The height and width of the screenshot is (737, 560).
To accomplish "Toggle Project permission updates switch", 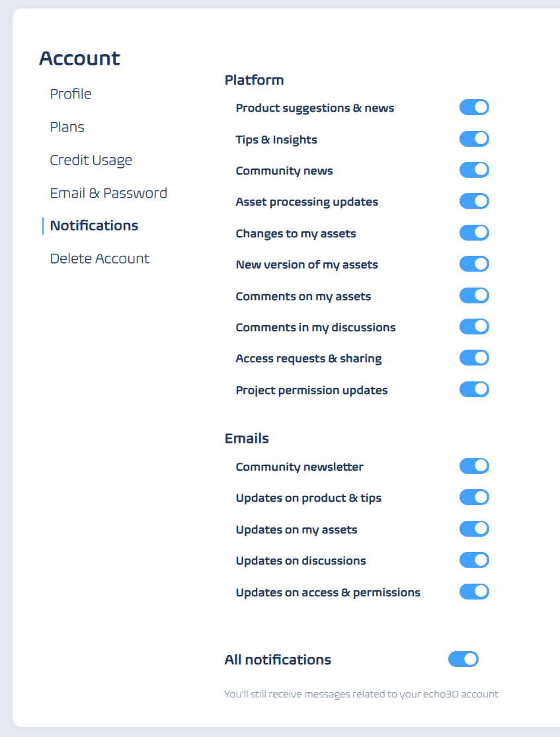I will (x=474, y=389).
